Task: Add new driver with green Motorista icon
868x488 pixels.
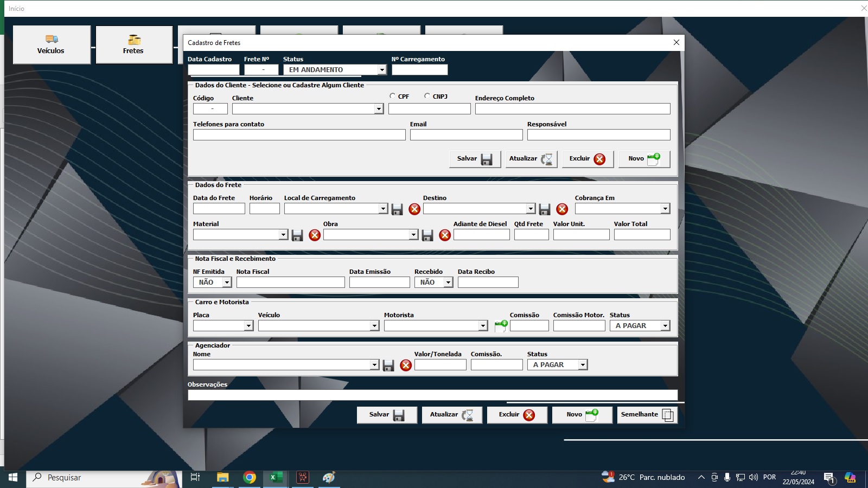Action: point(501,326)
